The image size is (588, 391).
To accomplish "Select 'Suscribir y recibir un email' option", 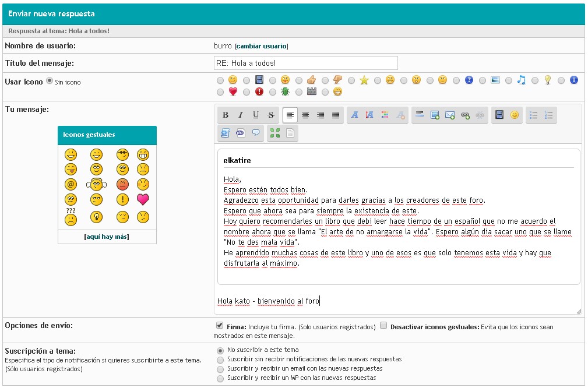I will click(220, 369).
